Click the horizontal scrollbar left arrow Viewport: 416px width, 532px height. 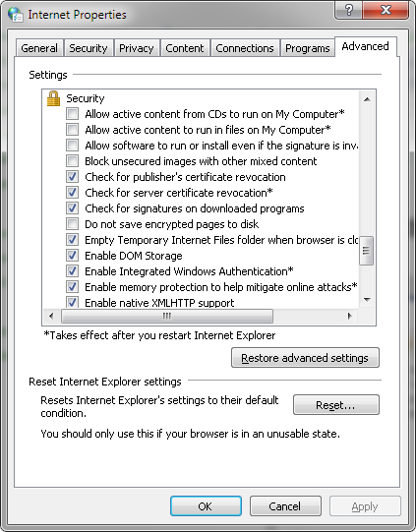[51, 317]
